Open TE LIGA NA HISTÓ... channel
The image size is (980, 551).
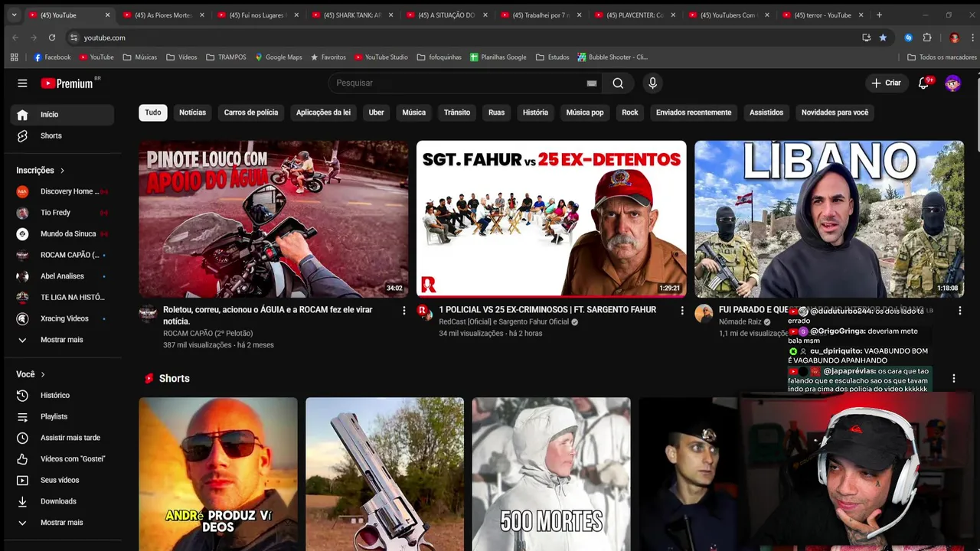[62, 297]
